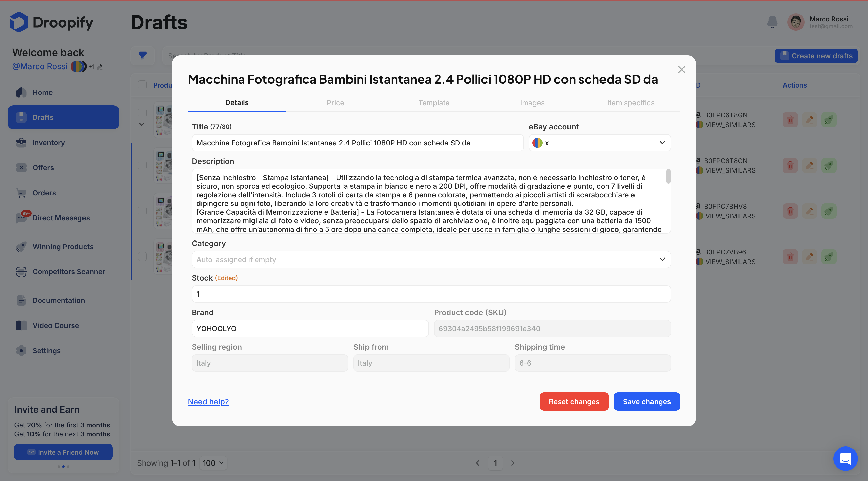Viewport: 868px width, 481px height.
Task: Select the checkbox next to the third product row
Action: (142, 211)
